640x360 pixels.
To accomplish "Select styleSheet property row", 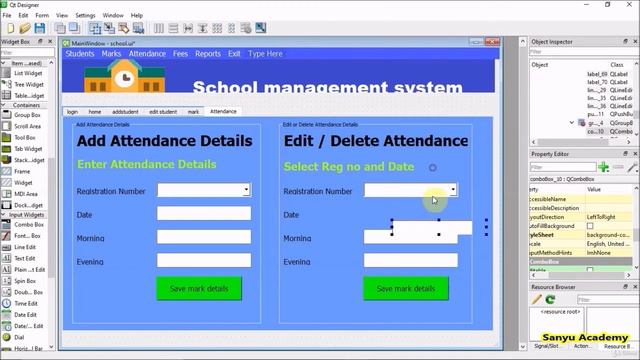I will (581, 235).
